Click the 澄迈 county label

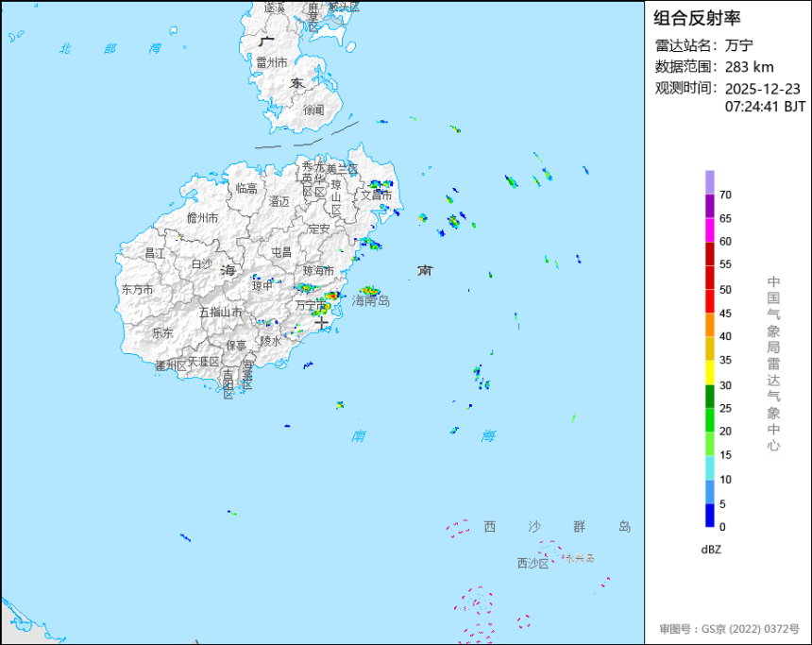(279, 201)
